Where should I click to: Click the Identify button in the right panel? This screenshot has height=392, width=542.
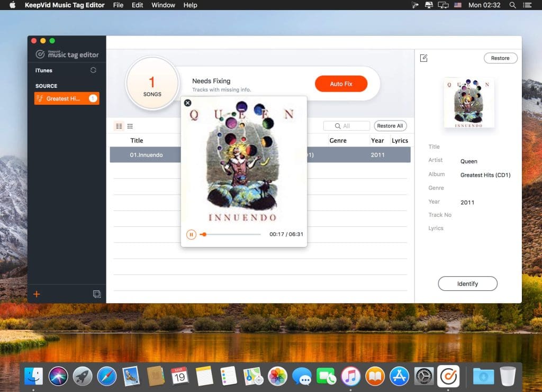(467, 284)
